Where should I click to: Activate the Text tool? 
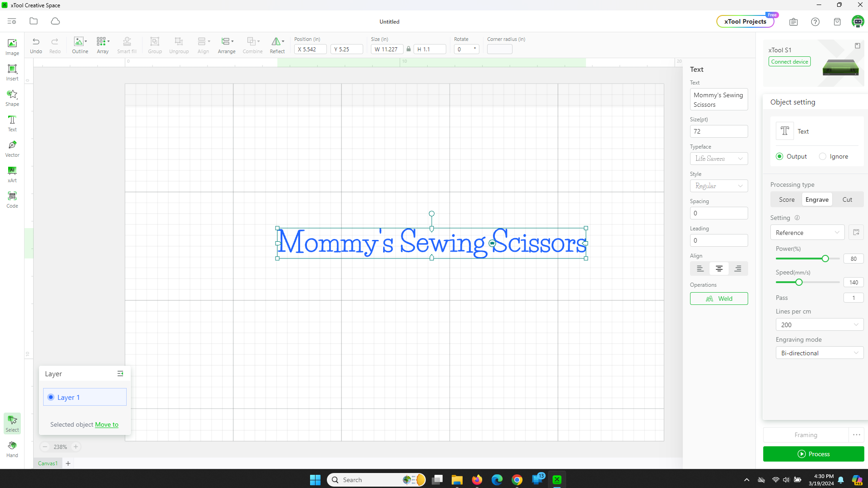click(12, 123)
